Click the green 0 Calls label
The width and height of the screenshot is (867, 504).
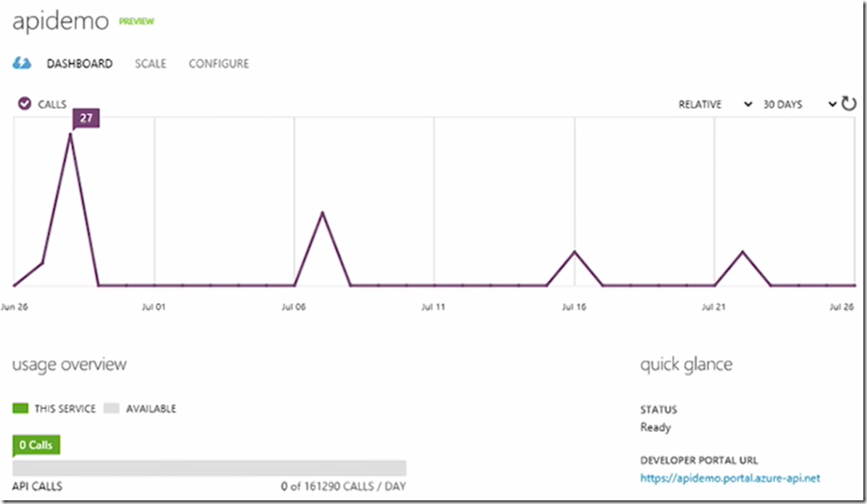click(x=36, y=445)
